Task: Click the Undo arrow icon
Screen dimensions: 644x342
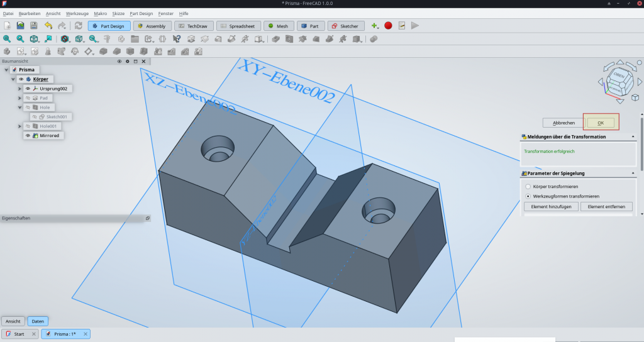Action: pyautogui.click(x=48, y=26)
